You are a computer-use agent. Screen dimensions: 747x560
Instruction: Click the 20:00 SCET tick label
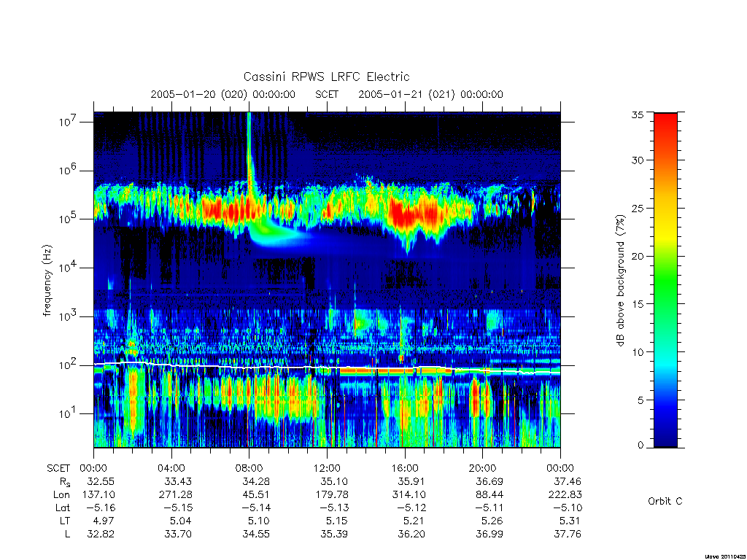(x=482, y=468)
